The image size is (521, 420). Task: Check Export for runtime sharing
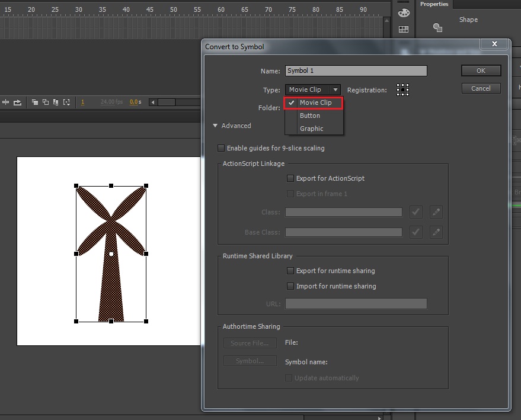pyautogui.click(x=290, y=271)
